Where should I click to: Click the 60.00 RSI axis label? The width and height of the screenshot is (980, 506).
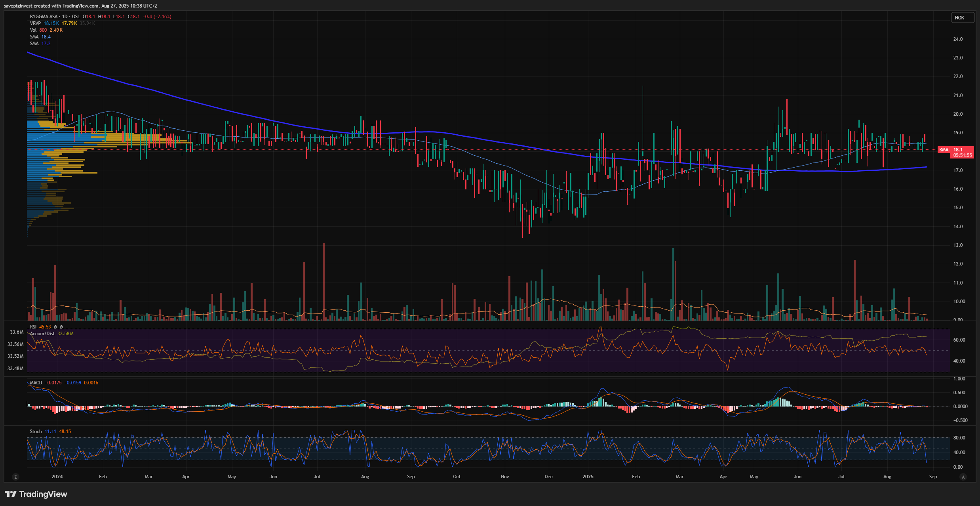tap(959, 340)
